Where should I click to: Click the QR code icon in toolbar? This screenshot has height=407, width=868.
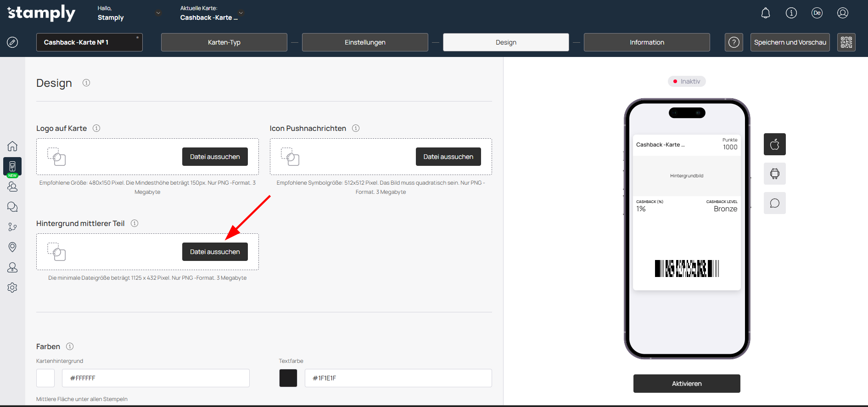[x=846, y=42]
